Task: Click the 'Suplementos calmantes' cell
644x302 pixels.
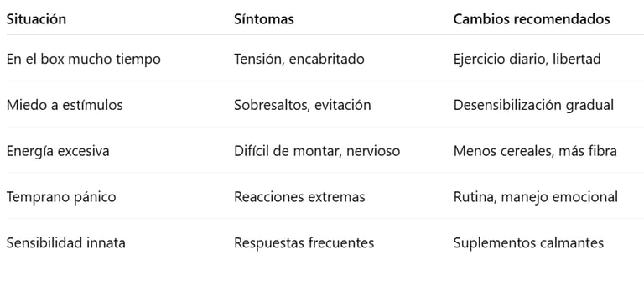Action: point(528,243)
